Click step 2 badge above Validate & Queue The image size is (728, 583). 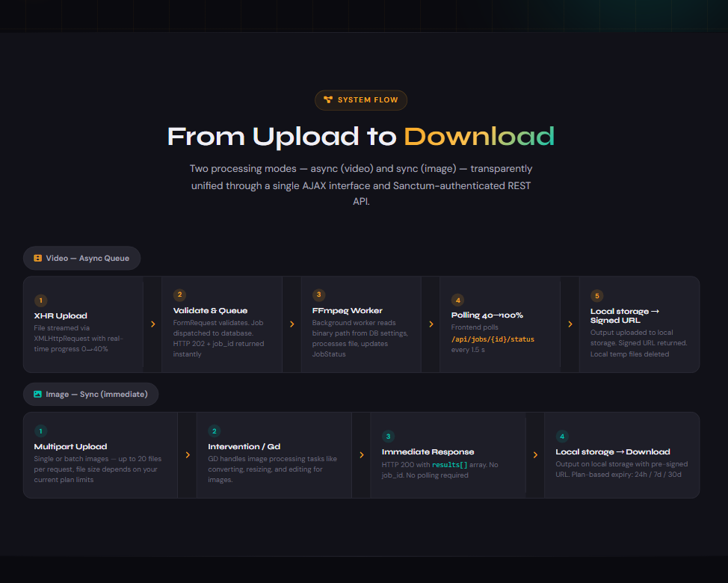(x=179, y=295)
